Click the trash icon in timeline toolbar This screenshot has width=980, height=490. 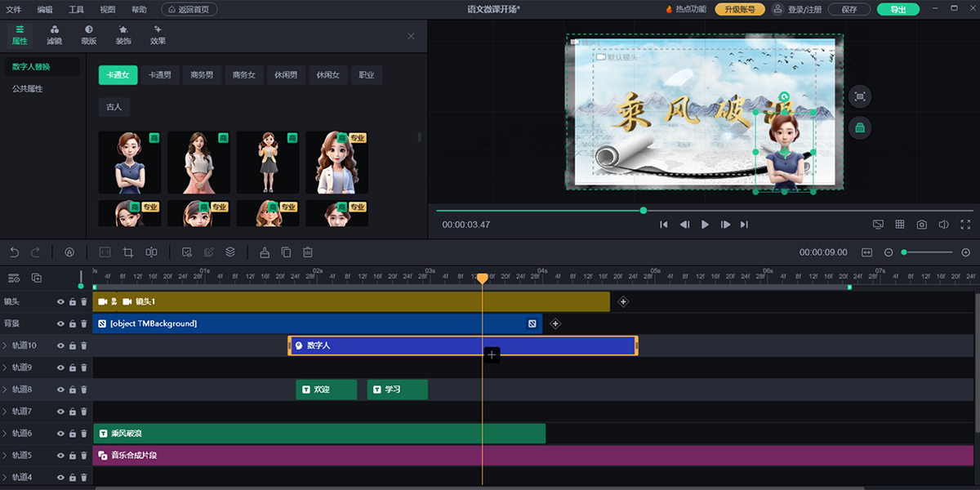pyautogui.click(x=308, y=252)
